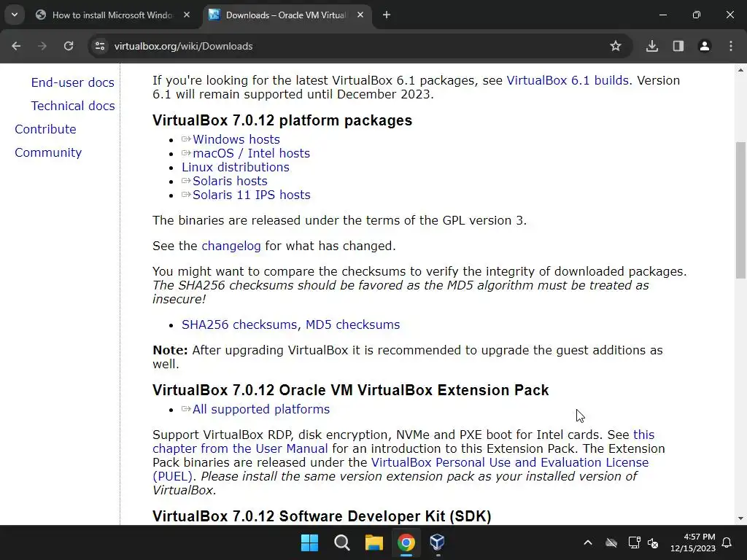Download macOS / Intel hosts package
Viewport: 747px width, 560px height.
pyautogui.click(x=251, y=153)
